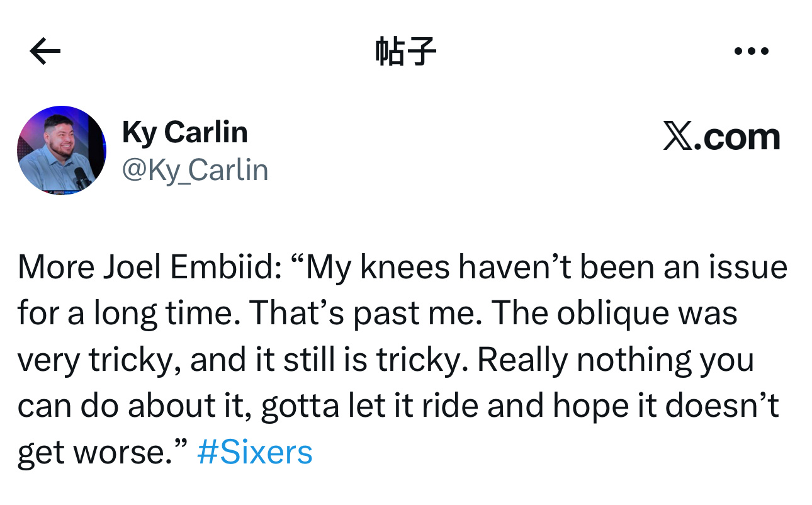The width and height of the screenshot is (812, 505).
Task: Open the @Ky_Carlin handle link
Action: (x=195, y=170)
